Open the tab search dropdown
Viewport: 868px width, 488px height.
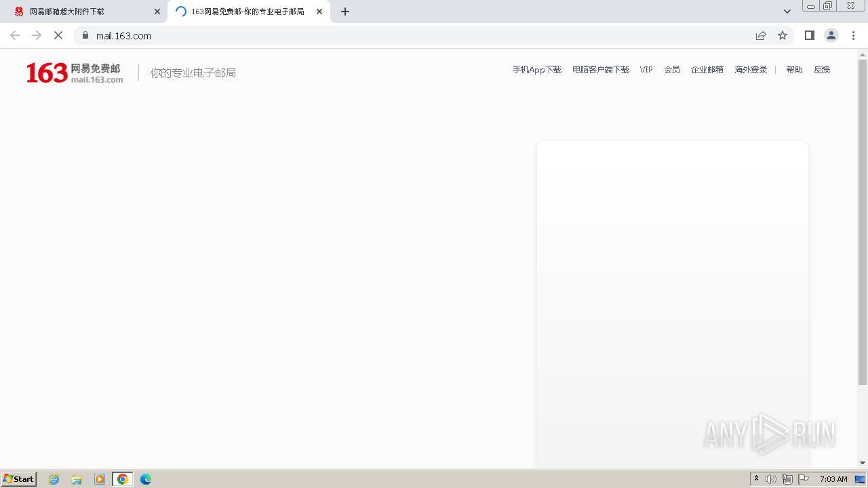(787, 12)
